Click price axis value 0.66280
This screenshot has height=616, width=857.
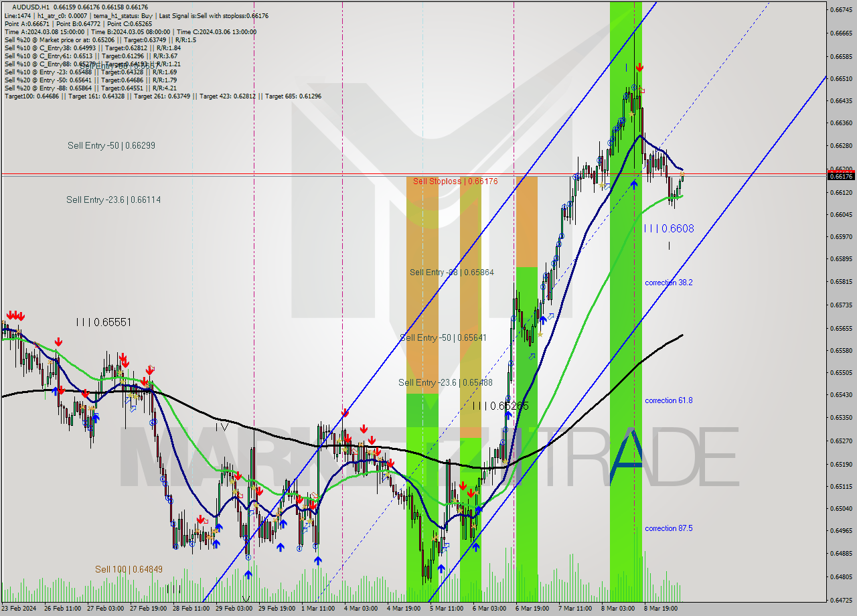pos(841,145)
